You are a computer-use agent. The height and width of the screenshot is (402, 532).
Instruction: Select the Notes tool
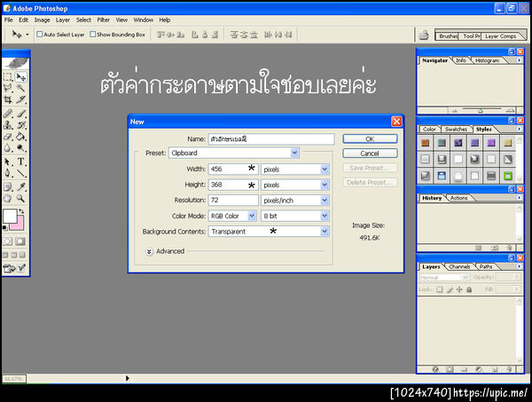pyautogui.click(x=8, y=186)
